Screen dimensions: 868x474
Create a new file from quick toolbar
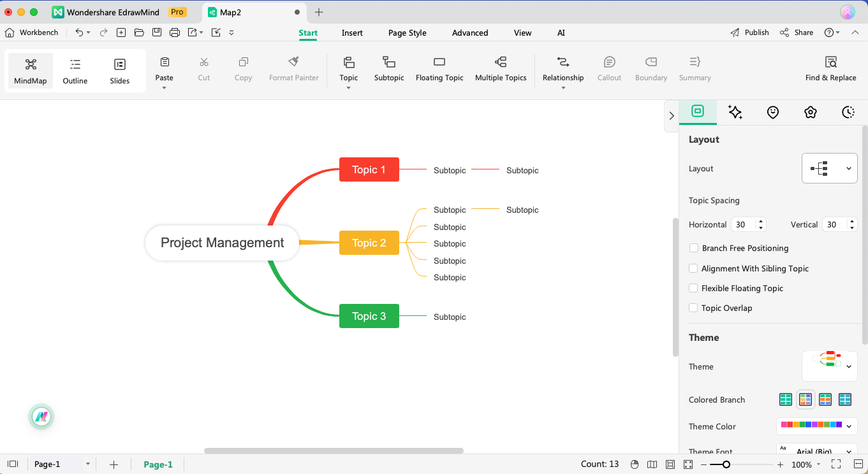pyautogui.click(x=121, y=32)
